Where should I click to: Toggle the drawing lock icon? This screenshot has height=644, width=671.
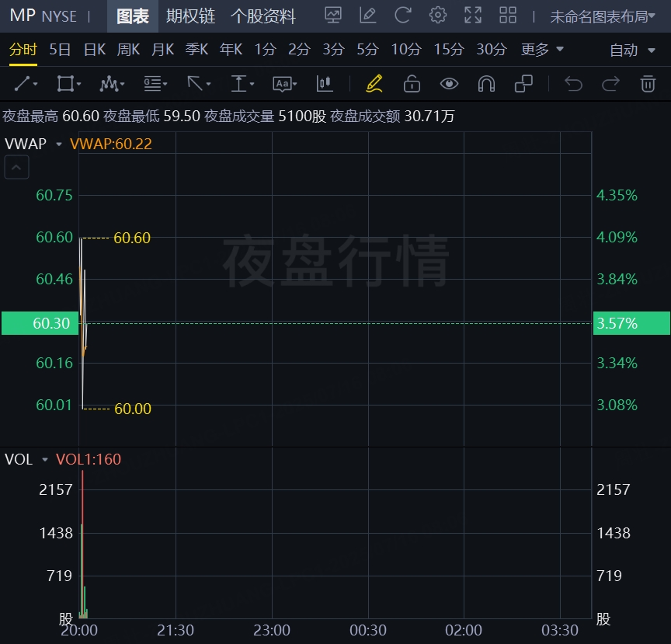pos(412,84)
